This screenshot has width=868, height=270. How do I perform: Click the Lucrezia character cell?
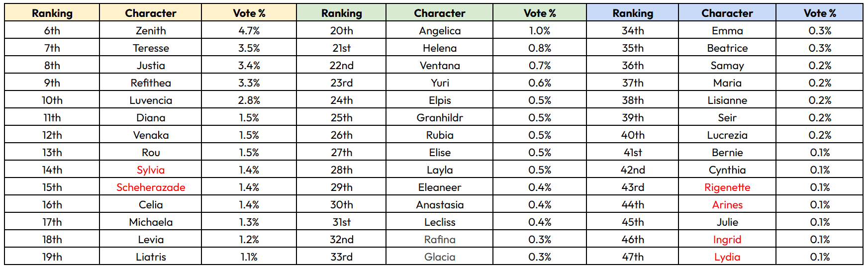(x=727, y=135)
